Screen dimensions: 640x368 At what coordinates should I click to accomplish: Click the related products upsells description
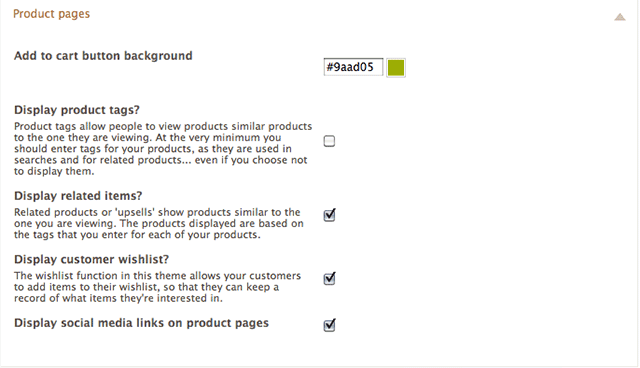pos(159,224)
